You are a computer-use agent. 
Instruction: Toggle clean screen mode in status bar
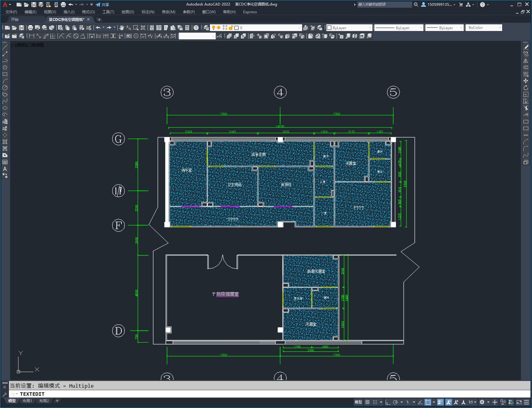(519, 402)
